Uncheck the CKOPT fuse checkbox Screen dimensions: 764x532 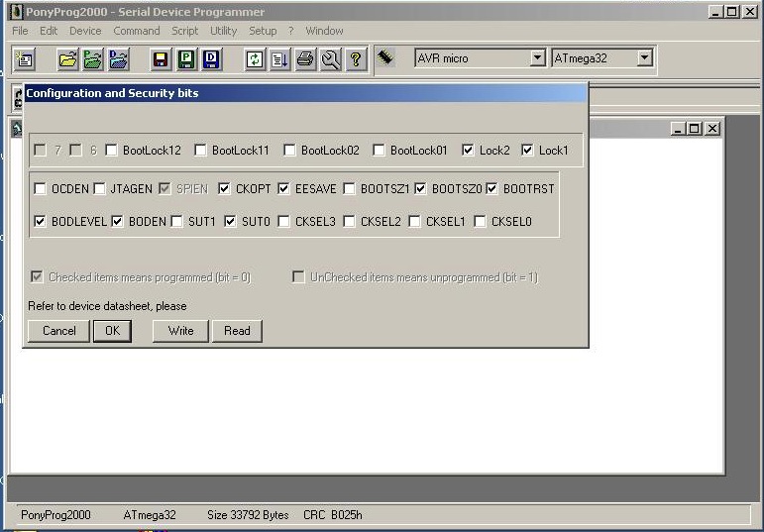(224, 188)
